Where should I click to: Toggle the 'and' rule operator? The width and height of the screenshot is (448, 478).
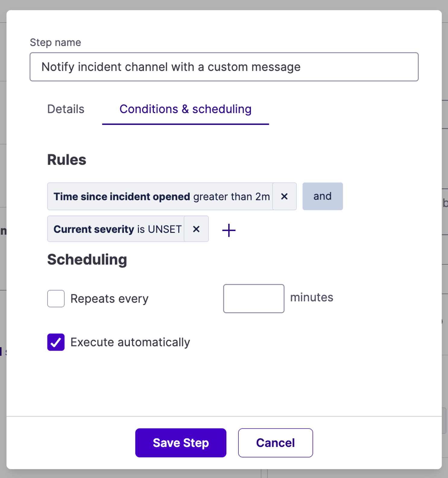click(x=323, y=196)
